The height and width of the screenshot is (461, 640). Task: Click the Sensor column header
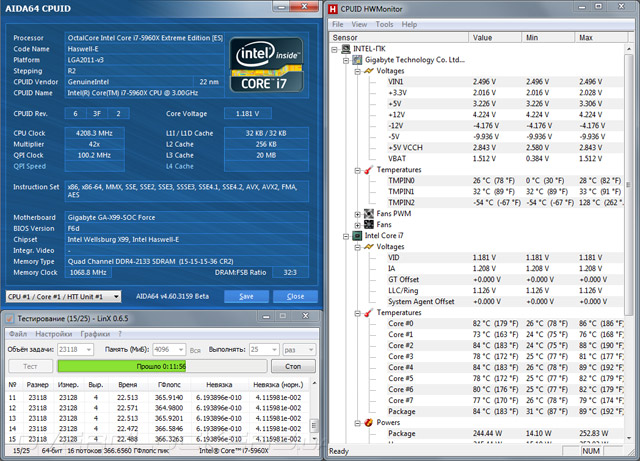(x=398, y=38)
